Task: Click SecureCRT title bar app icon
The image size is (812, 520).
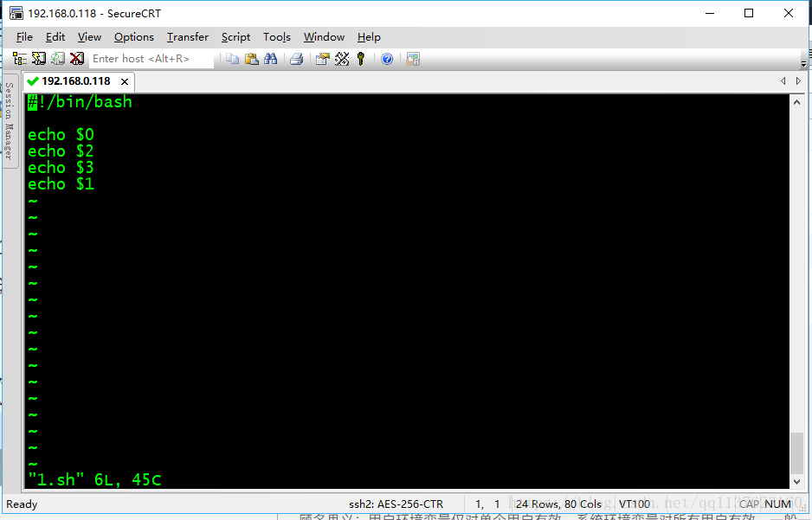Action: [x=16, y=14]
